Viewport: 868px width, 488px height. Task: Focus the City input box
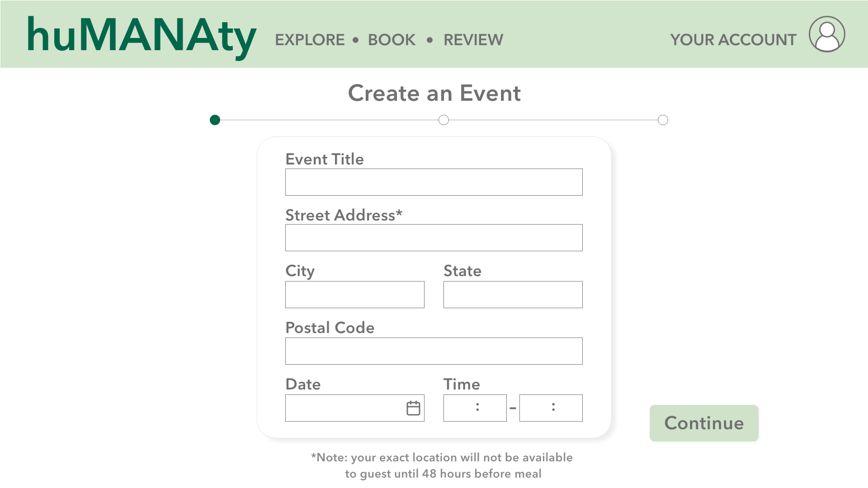(x=354, y=295)
